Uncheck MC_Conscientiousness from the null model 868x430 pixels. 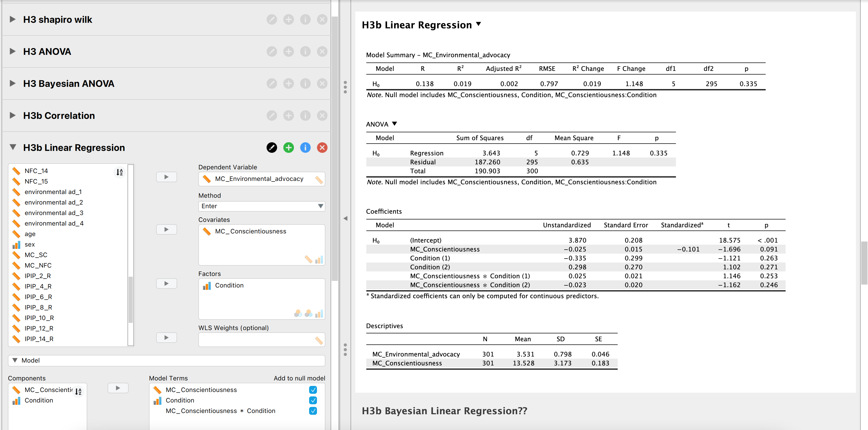pos(313,390)
